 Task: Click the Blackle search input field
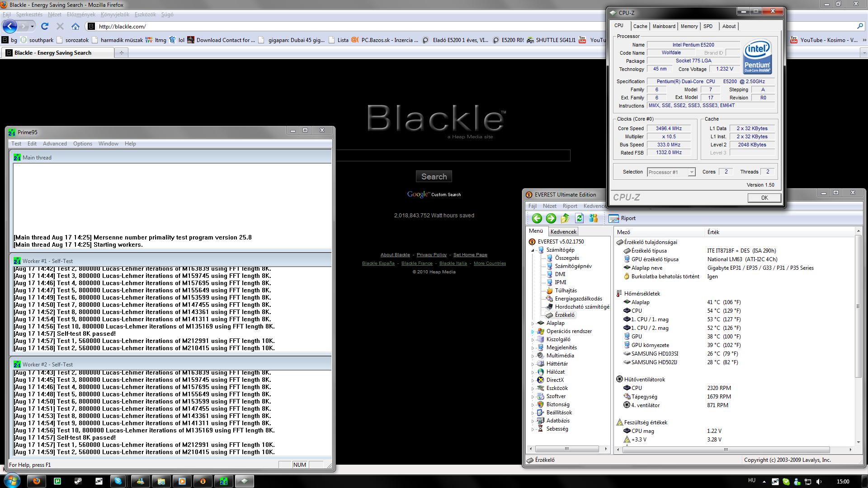(x=452, y=156)
